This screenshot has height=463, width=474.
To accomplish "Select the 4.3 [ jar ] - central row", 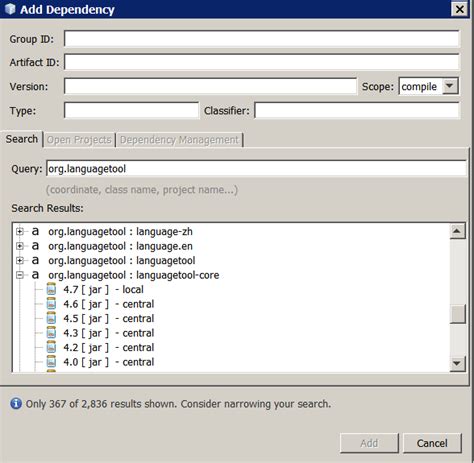I will pyautogui.click(x=109, y=333).
